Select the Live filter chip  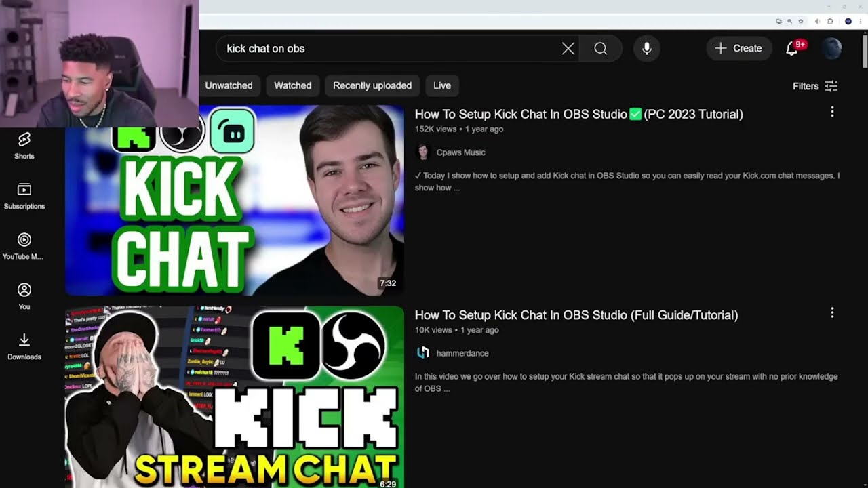point(442,85)
